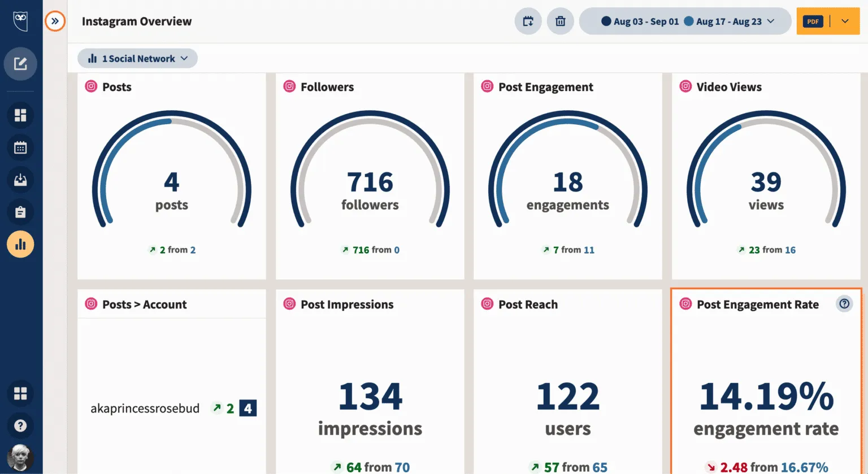This screenshot has width=868, height=474.
Task: Click the Post Reach gauge
Action: (567, 395)
